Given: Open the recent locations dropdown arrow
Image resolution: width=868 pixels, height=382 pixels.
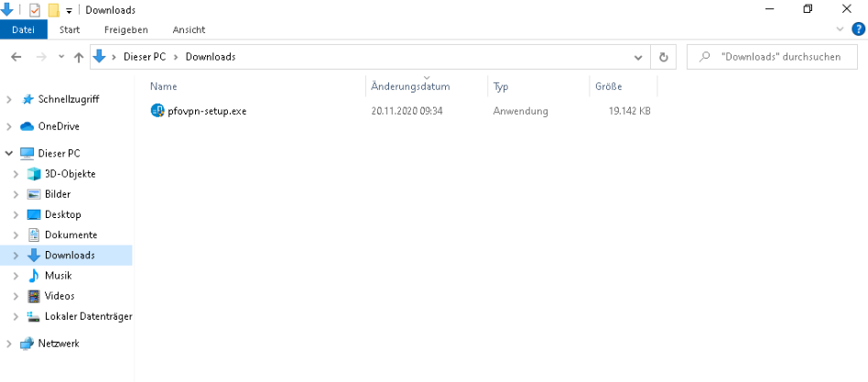Looking at the screenshot, I should coord(61,57).
